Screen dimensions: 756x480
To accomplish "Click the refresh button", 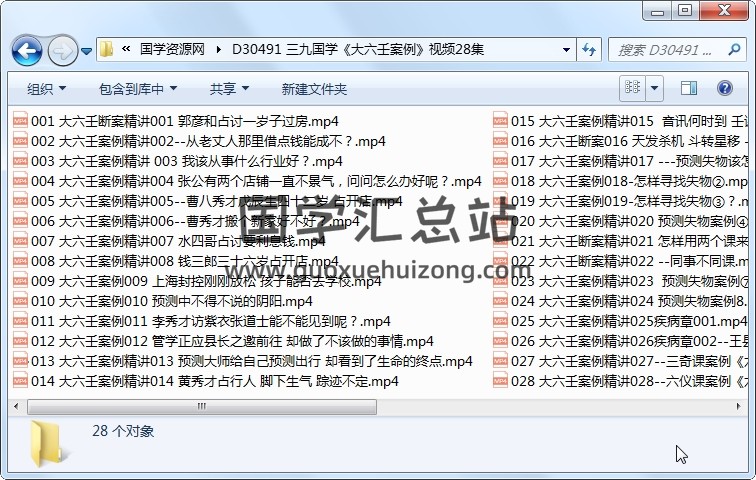I will pos(589,49).
